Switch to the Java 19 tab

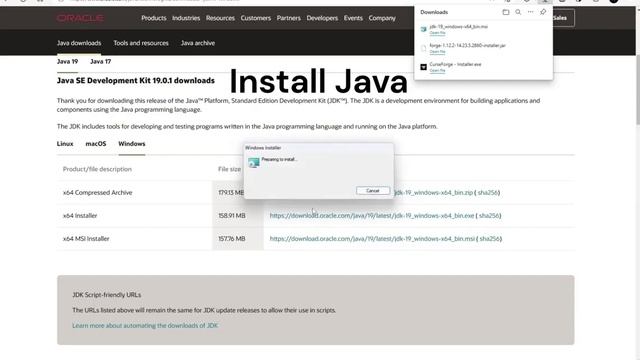[67, 62]
